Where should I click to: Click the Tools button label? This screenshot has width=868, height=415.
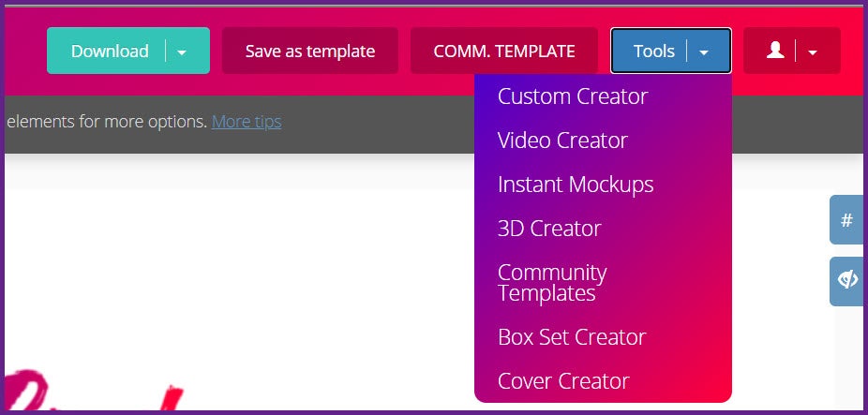[653, 51]
